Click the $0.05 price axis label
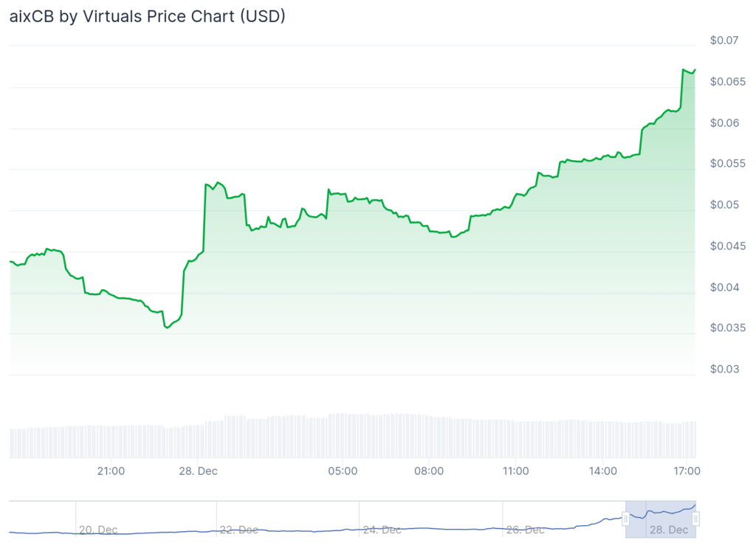 coord(724,204)
